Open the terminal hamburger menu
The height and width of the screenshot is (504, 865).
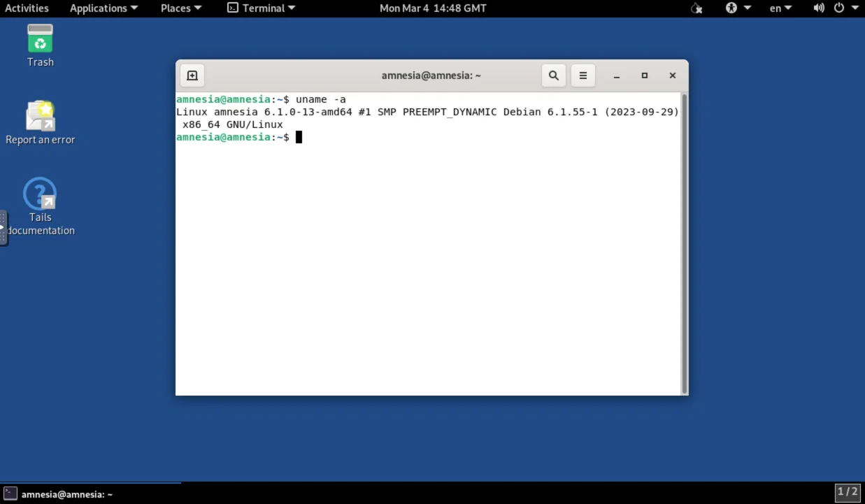tap(582, 75)
